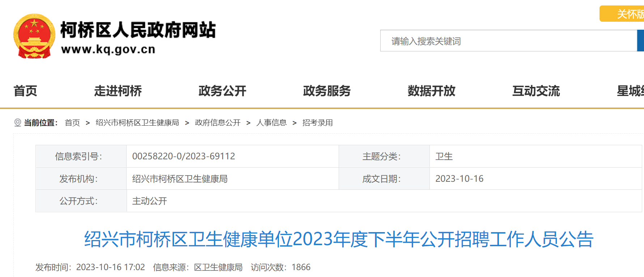Click the location pin icon

point(17,123)
